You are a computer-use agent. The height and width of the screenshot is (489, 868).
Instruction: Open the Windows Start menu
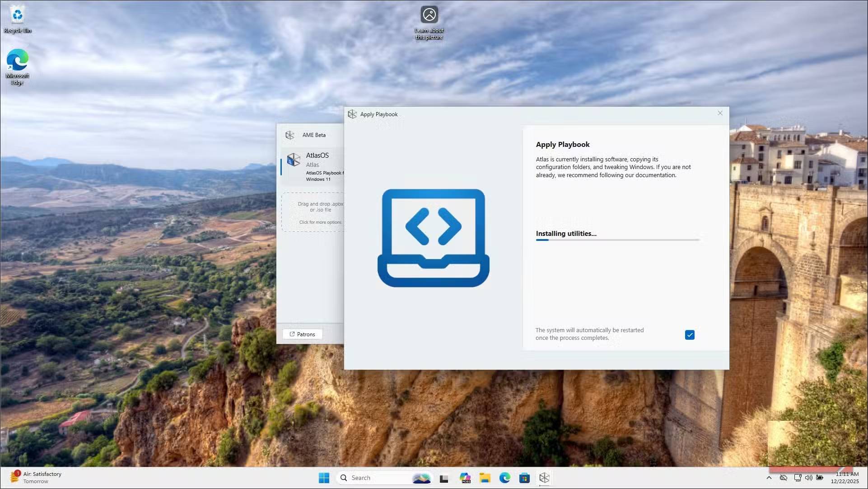[x=324, y=478]
